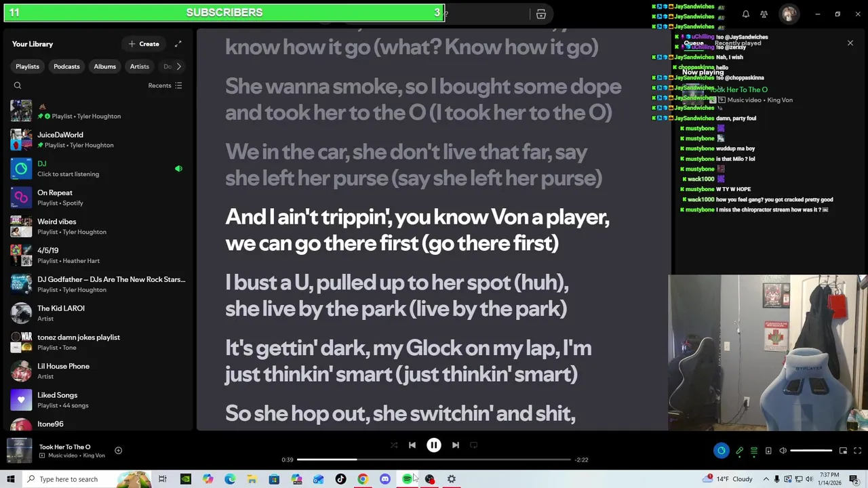Enter full screen player mode
The image size is (868, 488).
point(857,451)
